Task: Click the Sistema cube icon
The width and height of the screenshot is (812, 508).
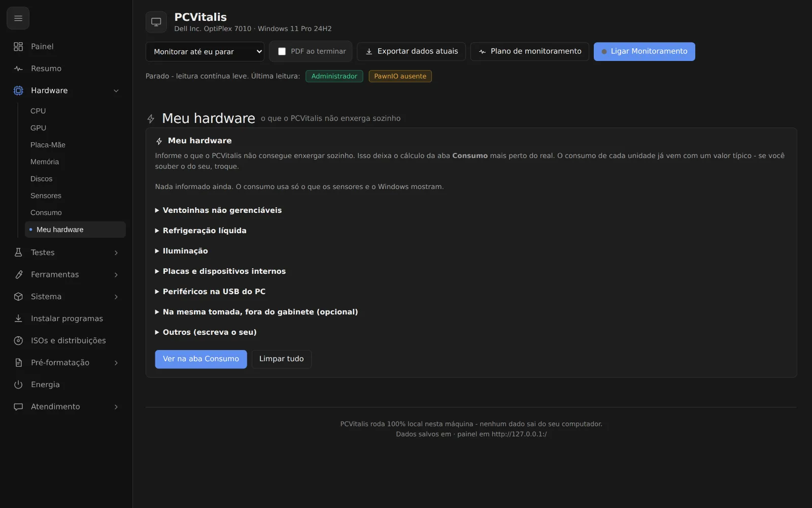Action: coord(18,297)
